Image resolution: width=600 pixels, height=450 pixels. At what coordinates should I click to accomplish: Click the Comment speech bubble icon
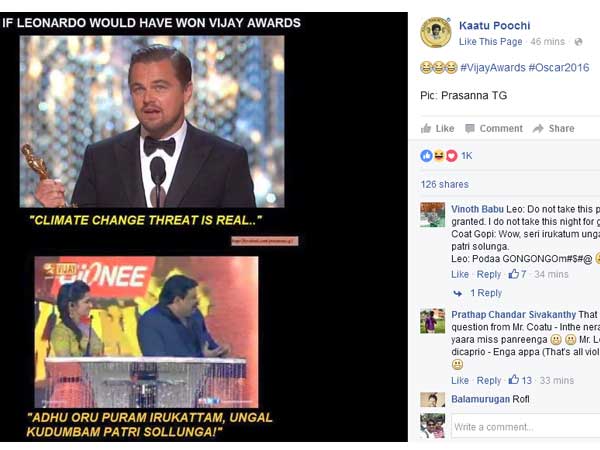[x=470, y=128]
